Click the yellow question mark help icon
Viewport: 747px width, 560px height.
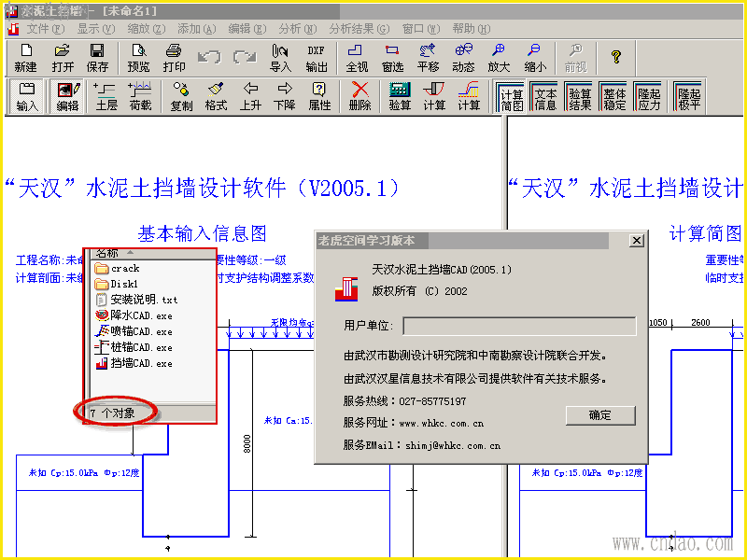[x=615, y=57]
